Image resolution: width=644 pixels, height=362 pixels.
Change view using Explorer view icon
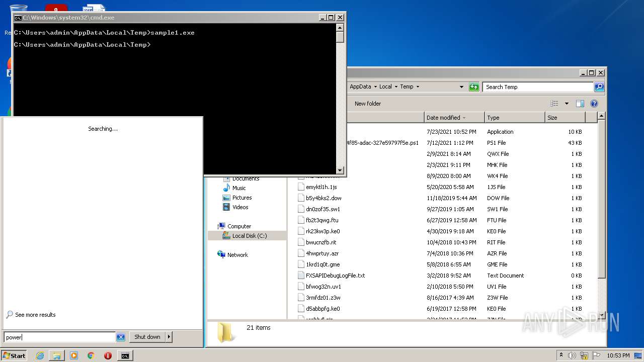tap(554, 104)
